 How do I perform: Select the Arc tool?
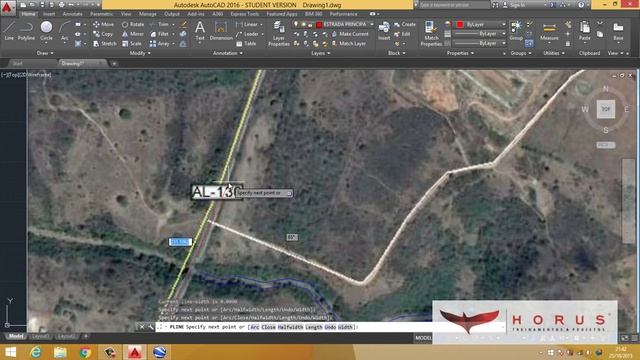[x=64, y=31]
